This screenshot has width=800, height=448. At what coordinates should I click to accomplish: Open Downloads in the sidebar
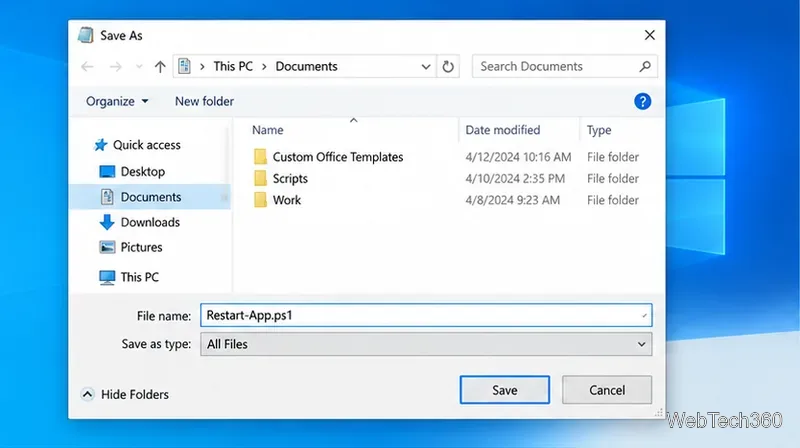(150, 222)
